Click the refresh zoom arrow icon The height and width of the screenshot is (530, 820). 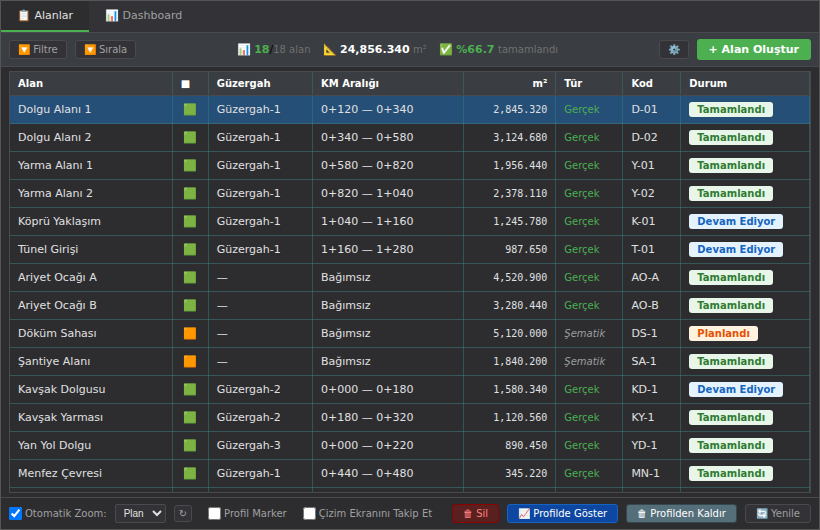click(x=183, y=513)
